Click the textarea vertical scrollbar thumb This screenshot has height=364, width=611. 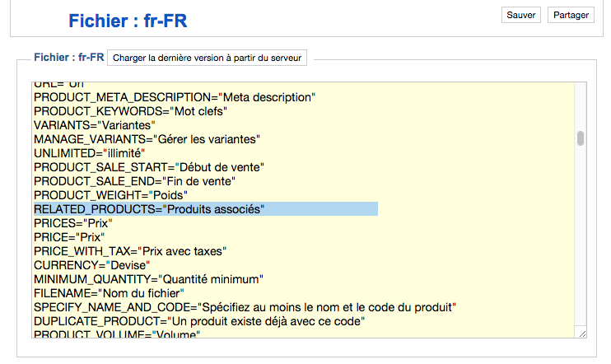581,138
